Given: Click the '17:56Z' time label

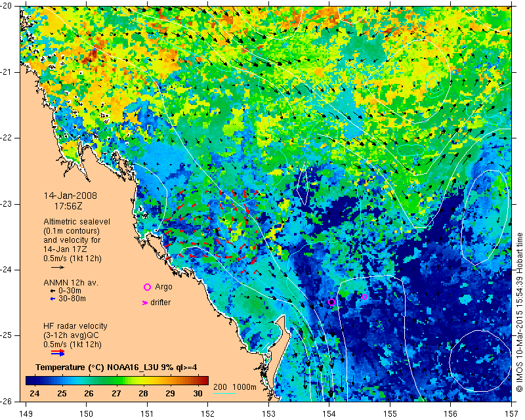Looking at the screenshot, I should [x=68, y=206].
